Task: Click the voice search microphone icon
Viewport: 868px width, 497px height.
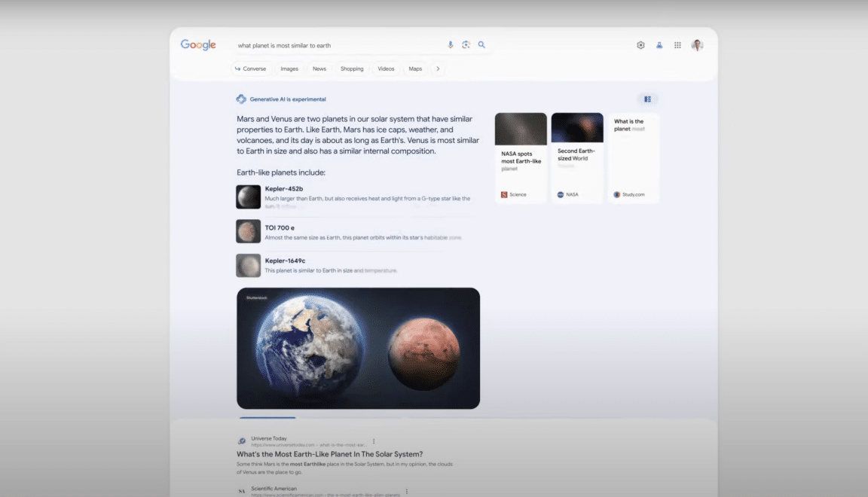Action: [451, 45]
